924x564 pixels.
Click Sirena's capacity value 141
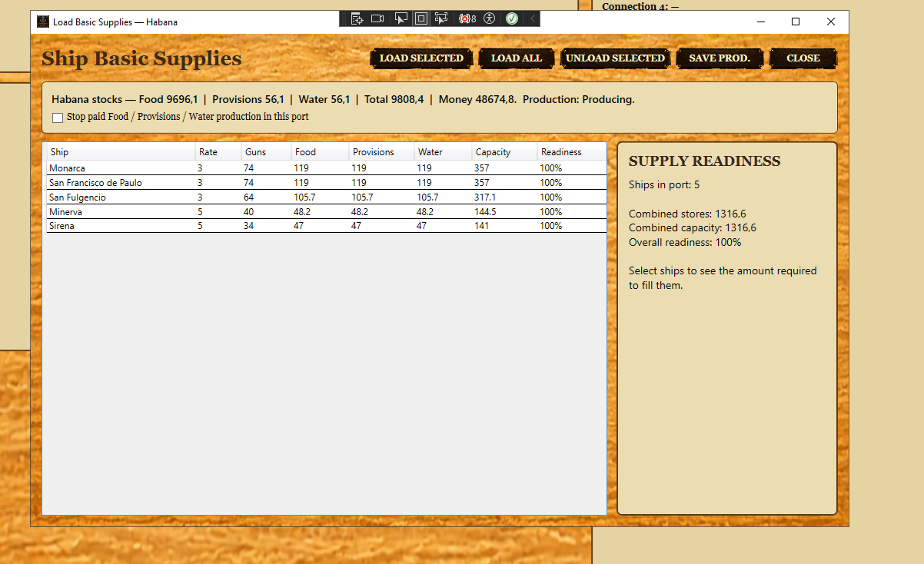481,226
